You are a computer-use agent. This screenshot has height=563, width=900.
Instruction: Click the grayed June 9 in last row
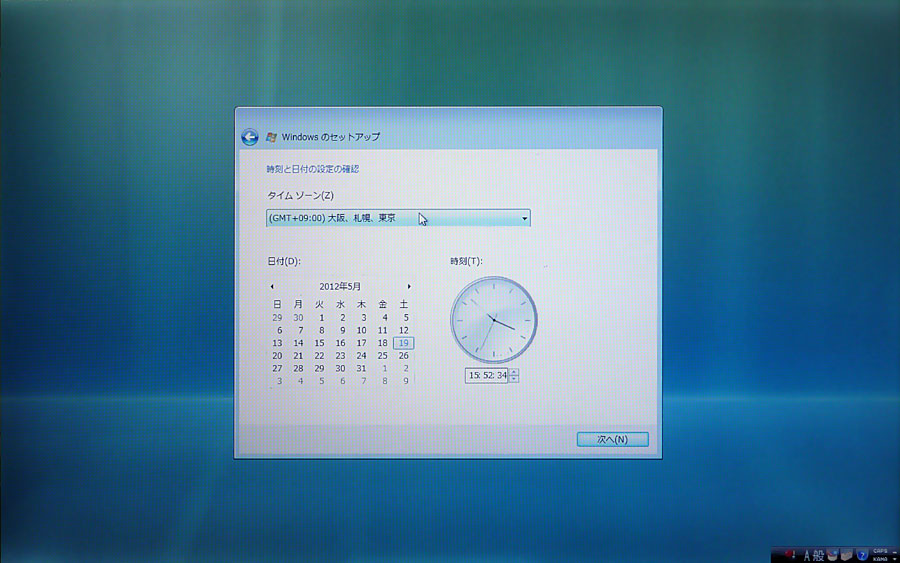coord(406,381)
